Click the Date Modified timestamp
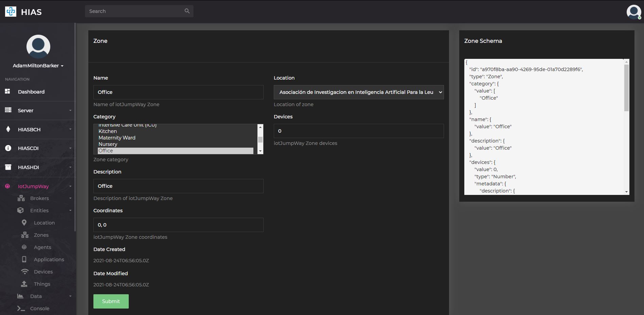Viewport: 644px width, 315px height. tap(121, 285)
